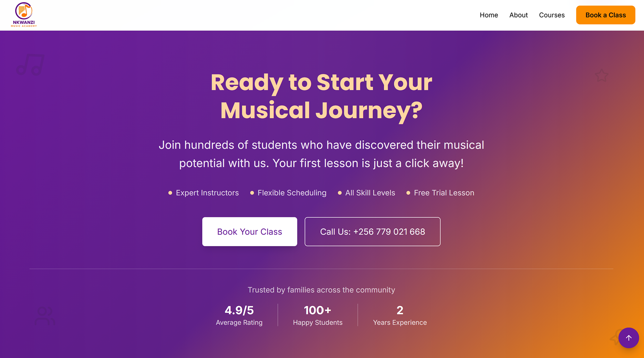Click the faded star outline icon

(601, 75)
